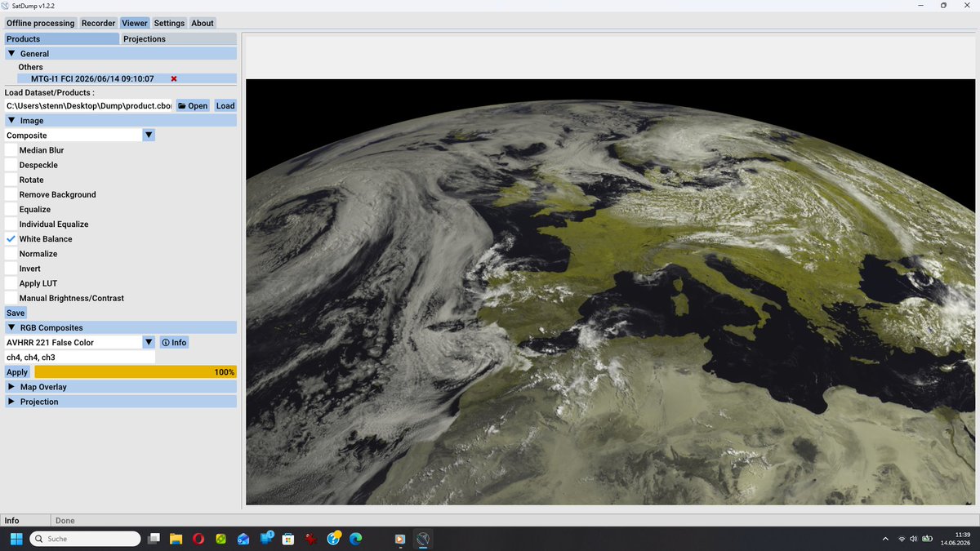980x551 pixels.
Task: Open the red bug app on the taskbar
Action: (311, 539)
